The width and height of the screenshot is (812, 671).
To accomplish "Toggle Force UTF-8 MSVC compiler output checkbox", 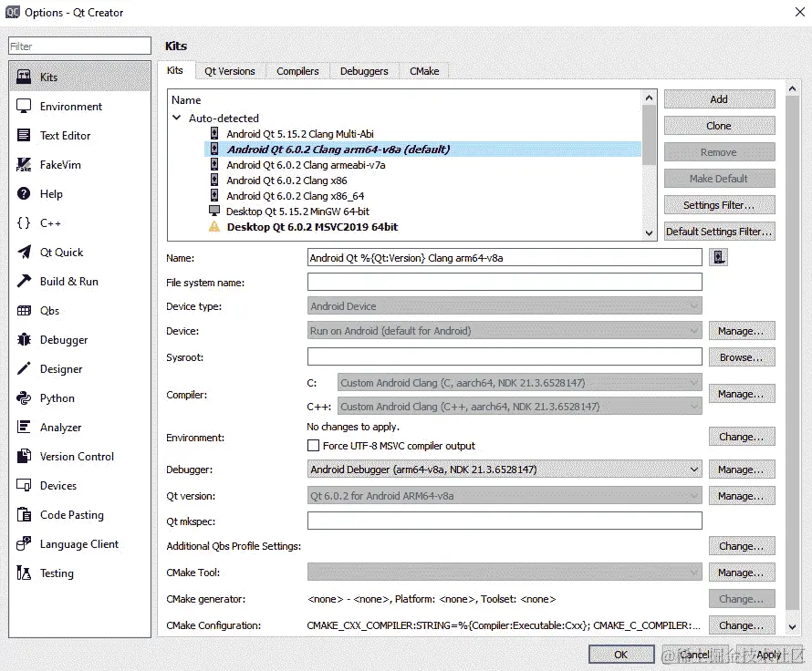I will (x=313, y=446).
